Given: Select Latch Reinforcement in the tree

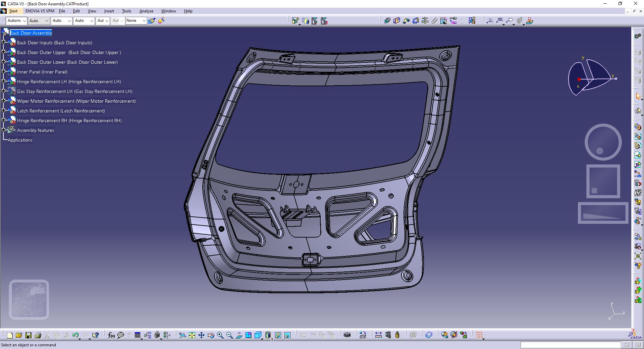Looking at the screenshot, I should [61, 111].
